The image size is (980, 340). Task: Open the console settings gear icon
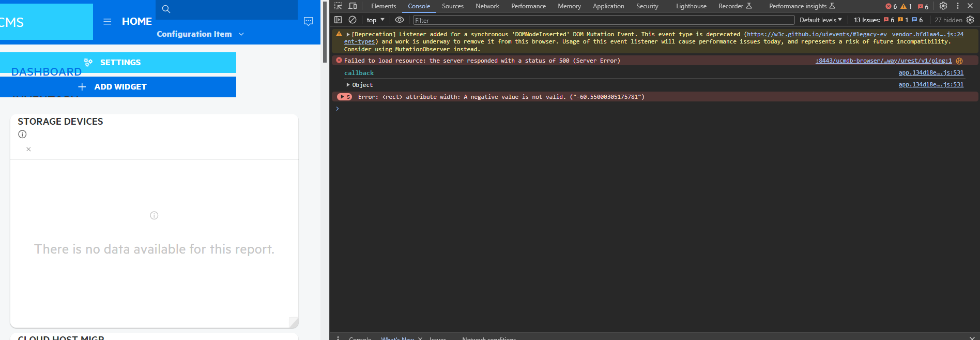click(970, 20)
